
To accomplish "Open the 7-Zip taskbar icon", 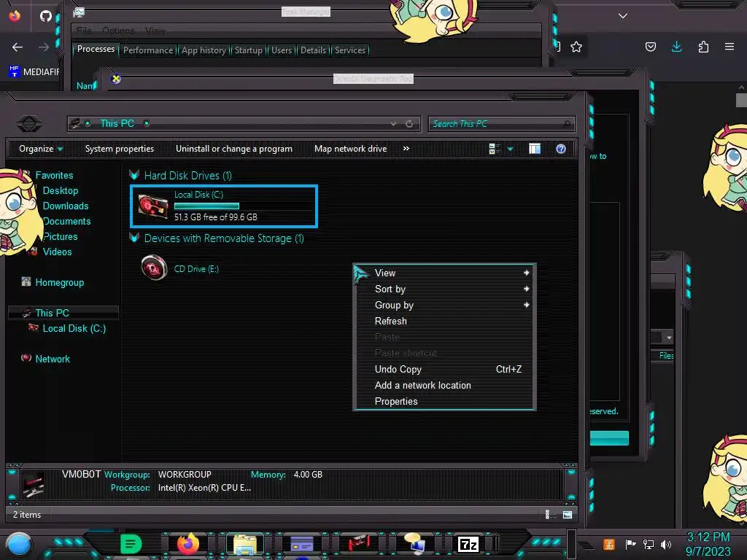I will pyautogui.click(x=468, y=544).
